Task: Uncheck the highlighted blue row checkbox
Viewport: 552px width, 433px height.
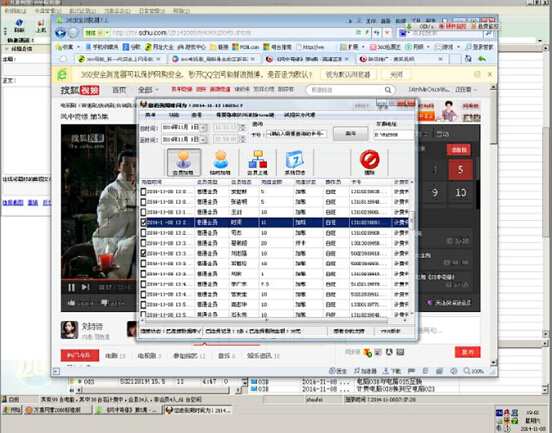Action: pyautogui.click(x=143, y=222)
